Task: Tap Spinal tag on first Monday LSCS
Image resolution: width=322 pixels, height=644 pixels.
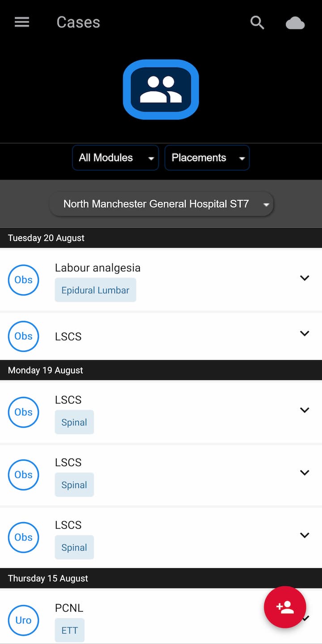Action: [x=74, y=422]
